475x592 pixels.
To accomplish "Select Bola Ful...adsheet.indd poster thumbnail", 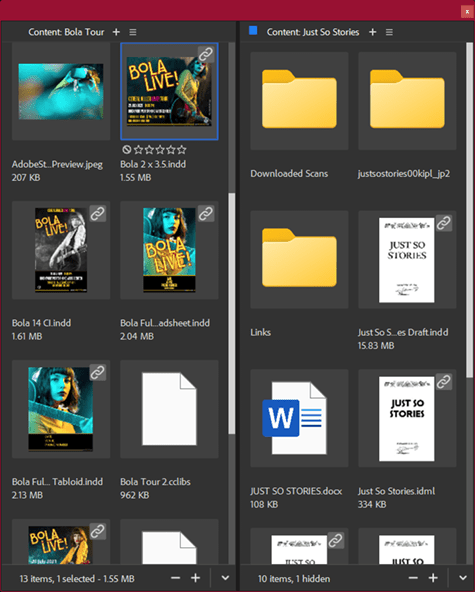I will 169,250.
